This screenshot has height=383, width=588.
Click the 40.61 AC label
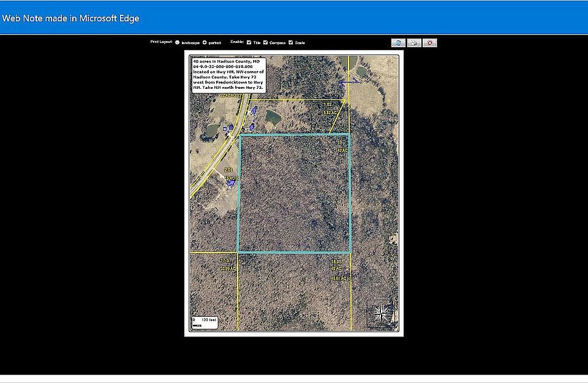click(341, 278)
